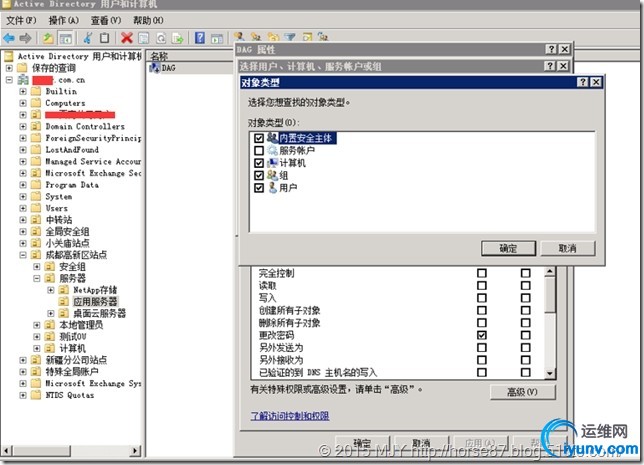Click the add-to-group toolbar icon

pos(323,37)
